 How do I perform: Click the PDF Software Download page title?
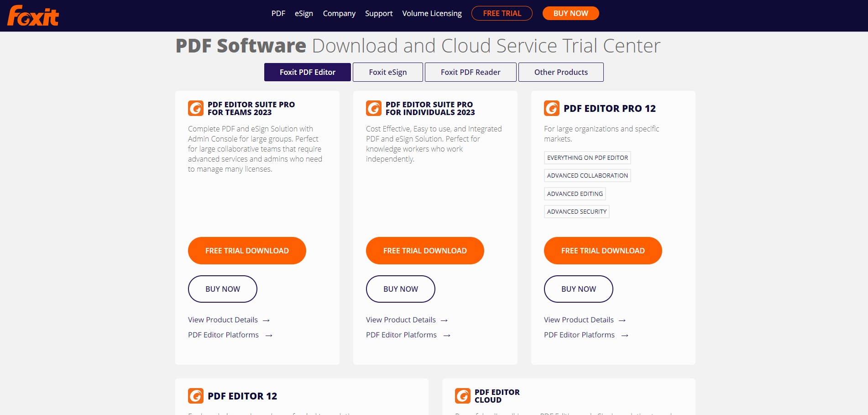click(x=418, y=46)
